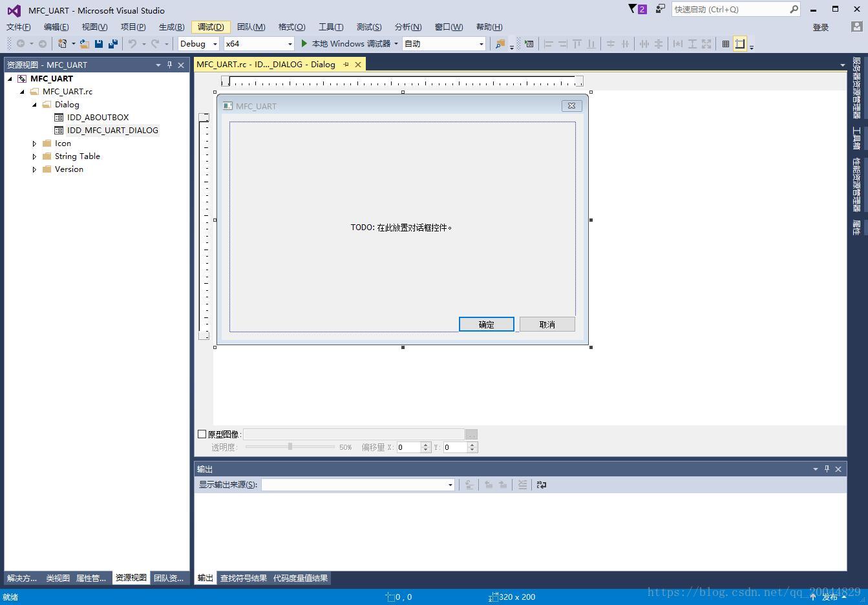This screenshot has width=868, height=605.
Task: Switch to the 类视图 tab
Action: pyautogui.click(x=58, y=578)
